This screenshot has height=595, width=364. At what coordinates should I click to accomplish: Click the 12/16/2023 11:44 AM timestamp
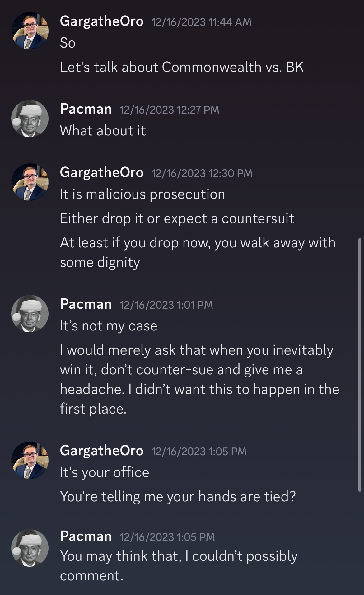click(x=202, y=22)
